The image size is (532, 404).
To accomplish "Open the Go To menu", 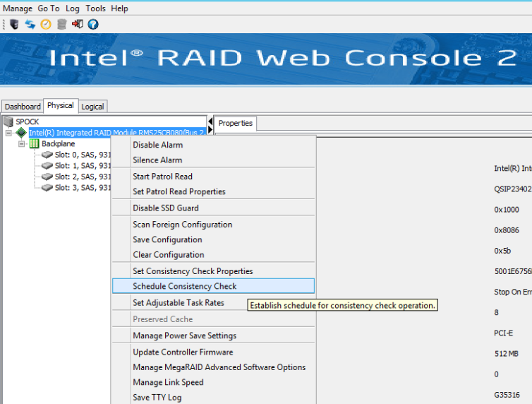I will 49,8.
